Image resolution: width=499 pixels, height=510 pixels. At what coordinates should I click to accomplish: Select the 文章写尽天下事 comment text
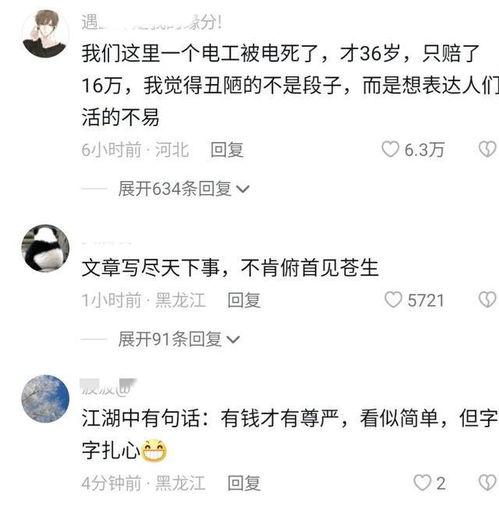230,268
